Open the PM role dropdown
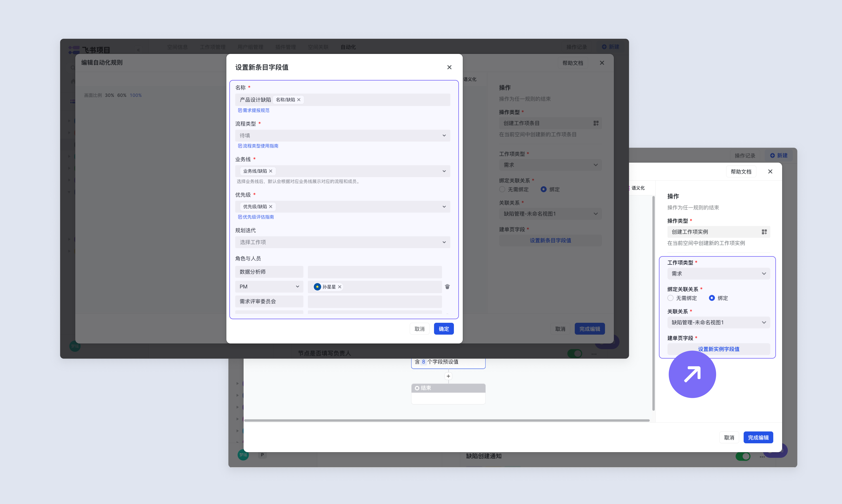Viewport: 842px width, 504px height. pos(269,287)
